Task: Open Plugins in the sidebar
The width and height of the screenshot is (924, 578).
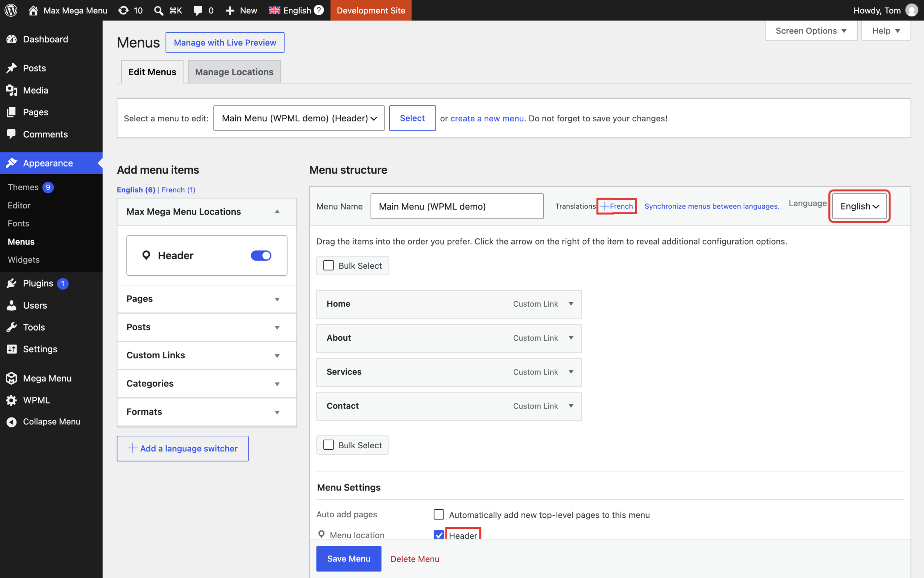Action: pos(51,283)
